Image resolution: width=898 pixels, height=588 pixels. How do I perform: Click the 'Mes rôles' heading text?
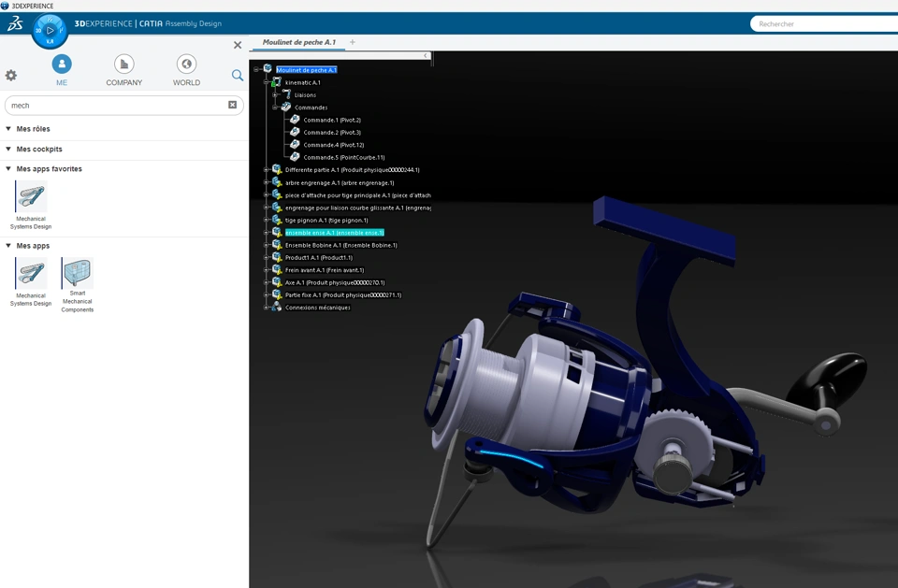(34, 129)
